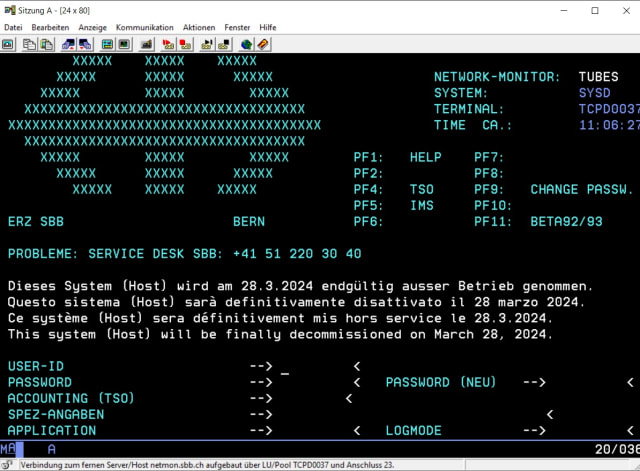The height and width of the screenshot is (471, 640).
Task: Click the Italian 'Questo sistema' notice line
Action: click(296, 302)
